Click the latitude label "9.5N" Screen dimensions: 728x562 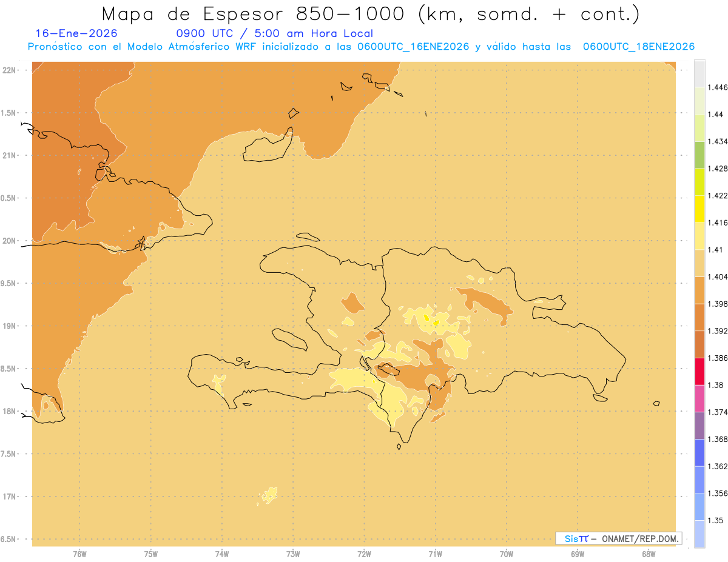coord(8,283)
